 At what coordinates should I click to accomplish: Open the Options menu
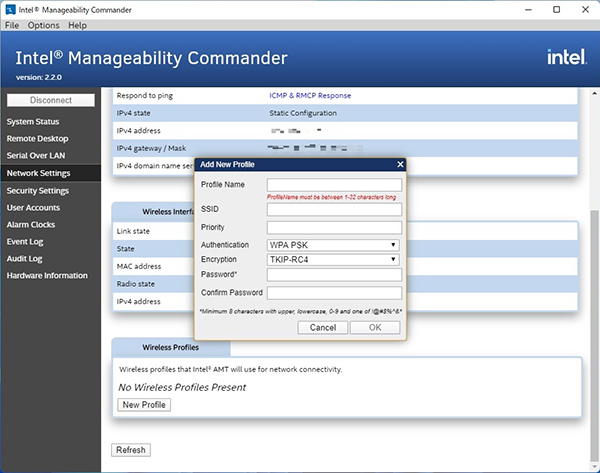click(43, 25)
